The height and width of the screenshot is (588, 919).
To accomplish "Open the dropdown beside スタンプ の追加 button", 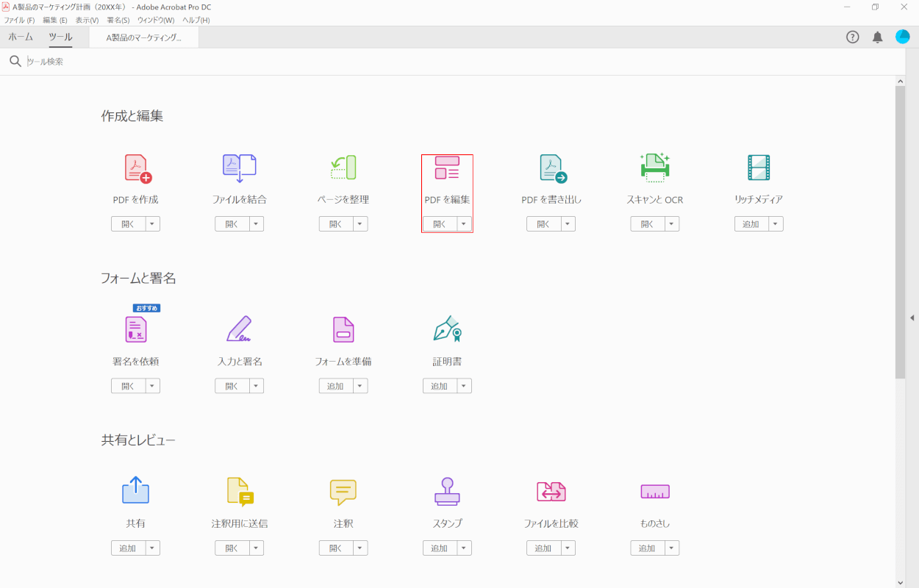I will click(463, 548).
